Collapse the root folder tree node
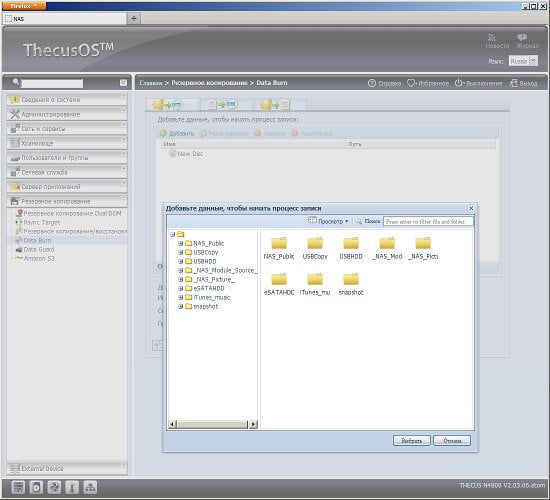Image resolution: width=550 pixels, height=500 pixels. coord(172,234)
